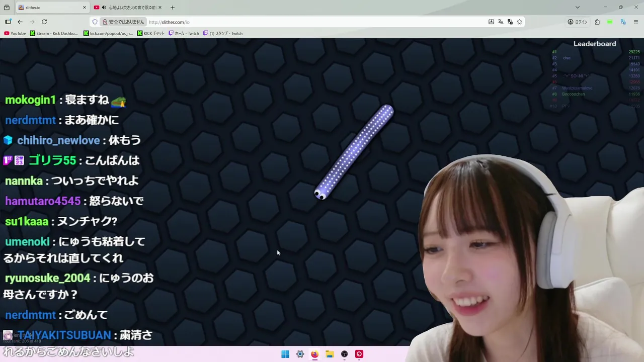Click chat username umenoki
This screenshot has height=362, width=644.
click(x=27, y=242)
